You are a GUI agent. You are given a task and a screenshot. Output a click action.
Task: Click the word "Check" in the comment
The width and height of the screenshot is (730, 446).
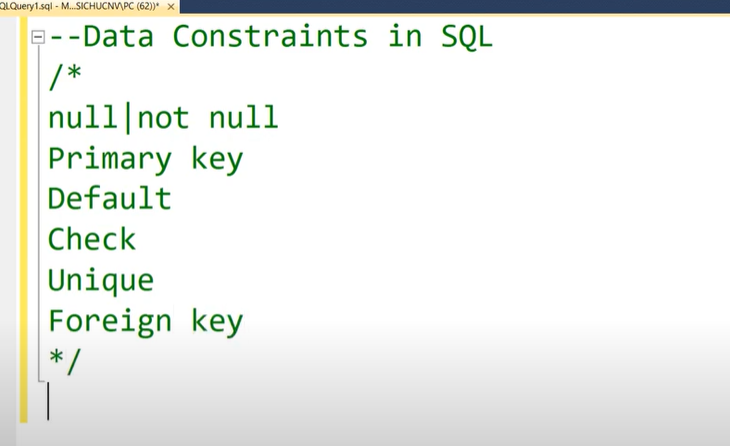[92, 240]
